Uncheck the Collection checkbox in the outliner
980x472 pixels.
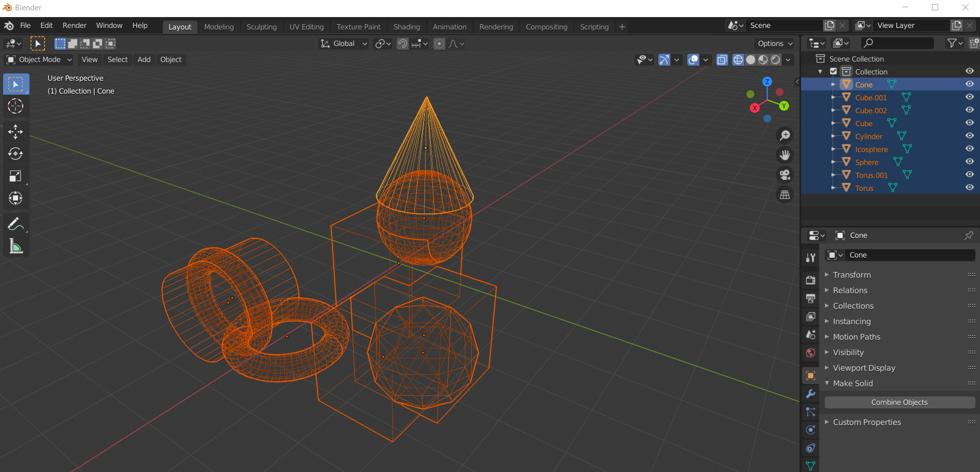coord(833,71)
